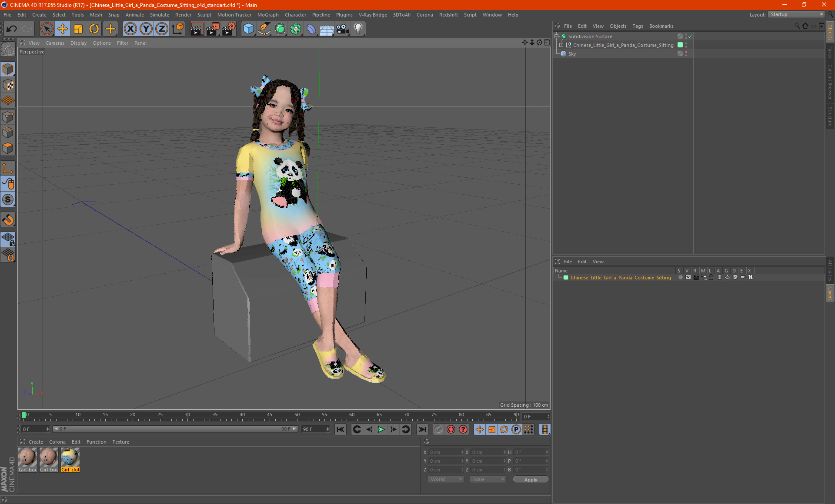Toggle layer solo dot

680,278
